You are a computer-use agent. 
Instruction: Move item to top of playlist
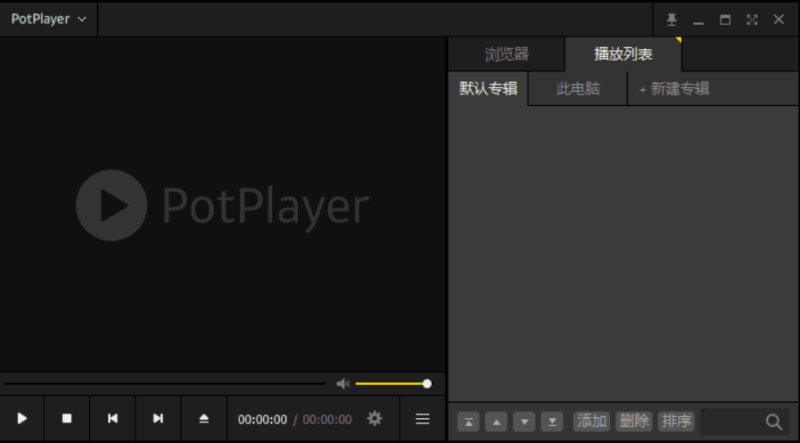tap(468, 421)
